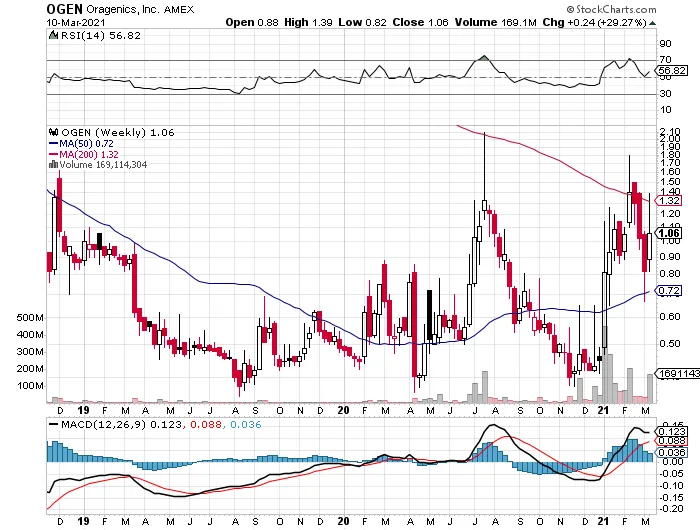
Task: Click the OGEN (Weekly) 1.06 legend text
Action: pos(117,133)
